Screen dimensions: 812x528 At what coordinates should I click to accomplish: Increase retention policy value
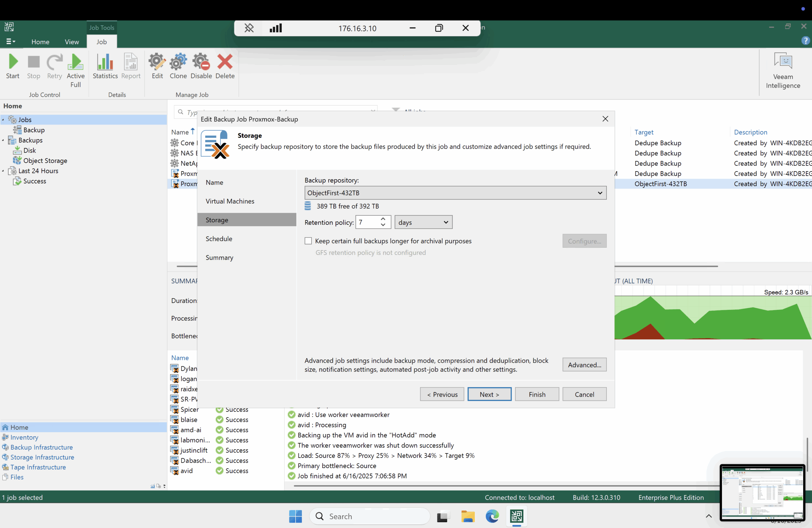[383, 219]
